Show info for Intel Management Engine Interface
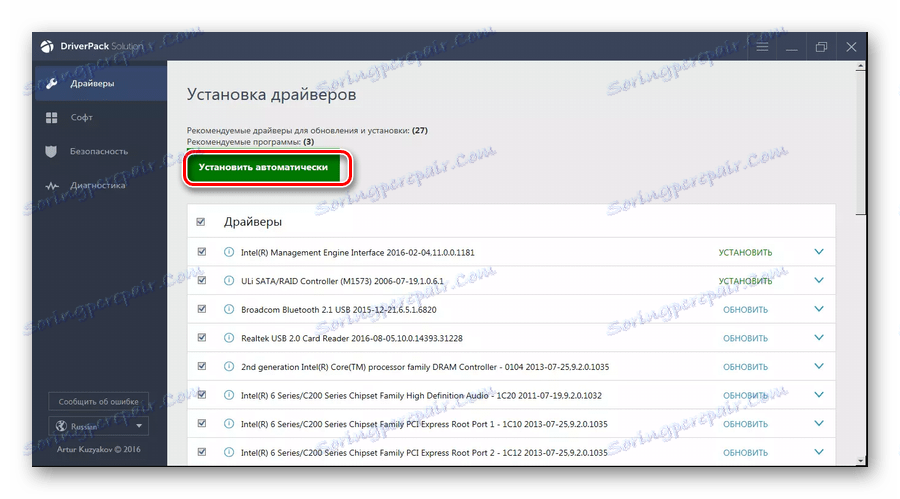 (x=229, y=252)
